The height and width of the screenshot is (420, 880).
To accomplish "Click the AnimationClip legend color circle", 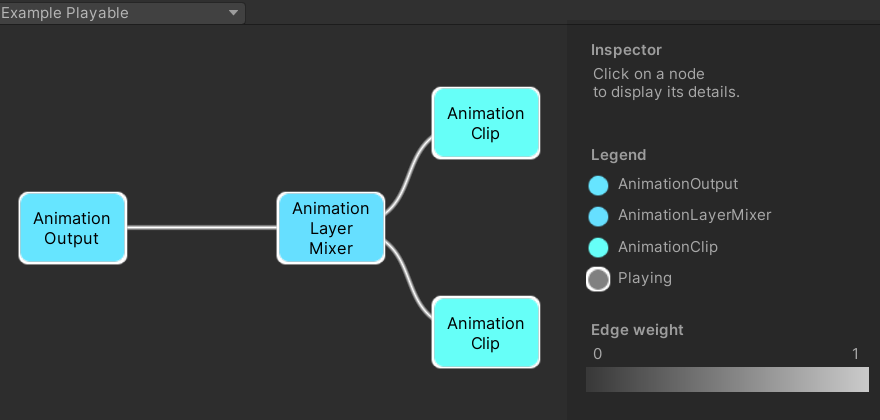I will coord(598,248).
